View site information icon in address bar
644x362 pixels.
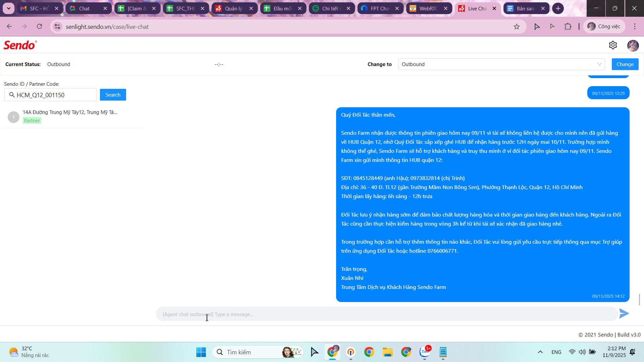tap(57, 26)
